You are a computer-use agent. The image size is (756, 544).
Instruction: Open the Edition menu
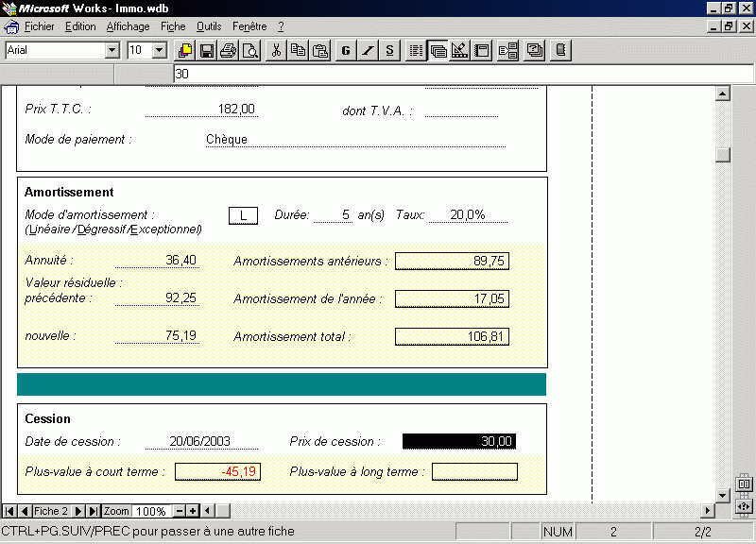pos(80,26)
